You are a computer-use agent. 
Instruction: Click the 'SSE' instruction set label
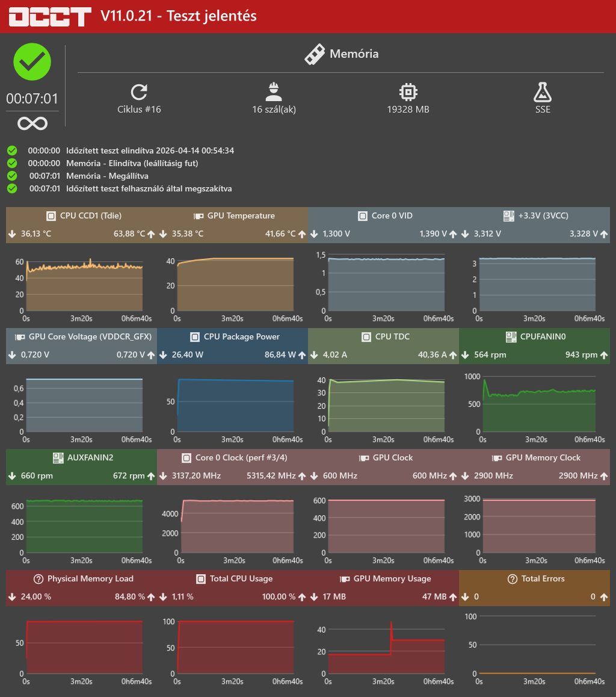pos(543,110)
